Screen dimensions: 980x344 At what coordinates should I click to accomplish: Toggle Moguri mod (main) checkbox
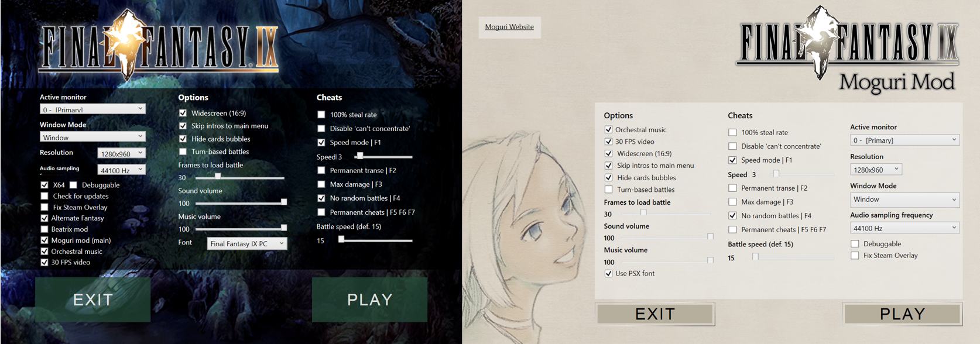click(x=44, y=240)
